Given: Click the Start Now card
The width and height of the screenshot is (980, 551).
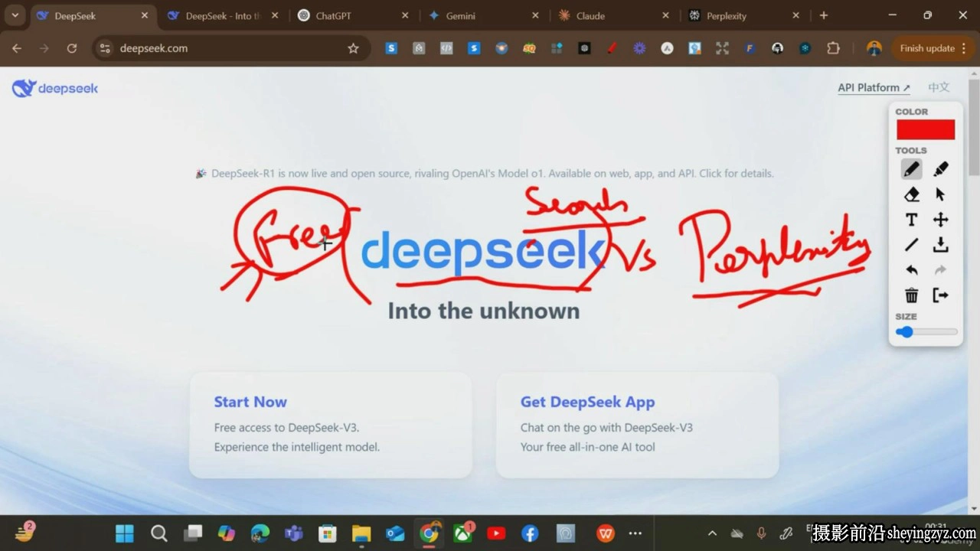Looking at the screenshot, I should (x=331, y=425).
